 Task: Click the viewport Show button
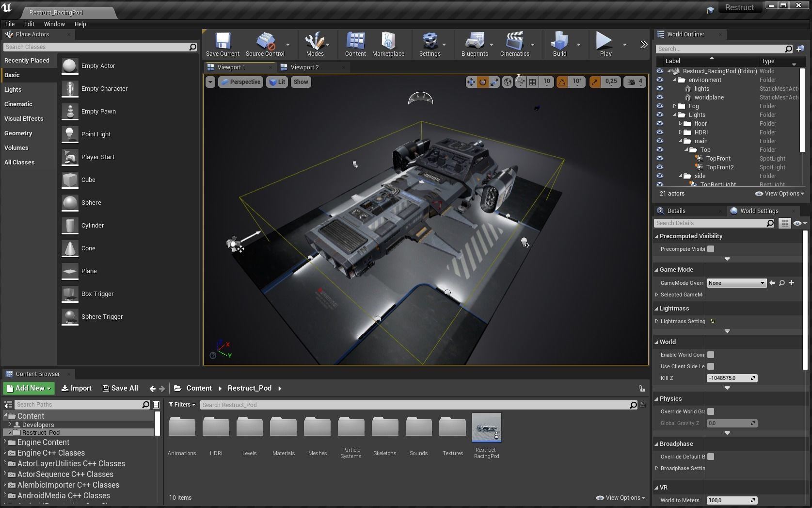pos(301,82)
